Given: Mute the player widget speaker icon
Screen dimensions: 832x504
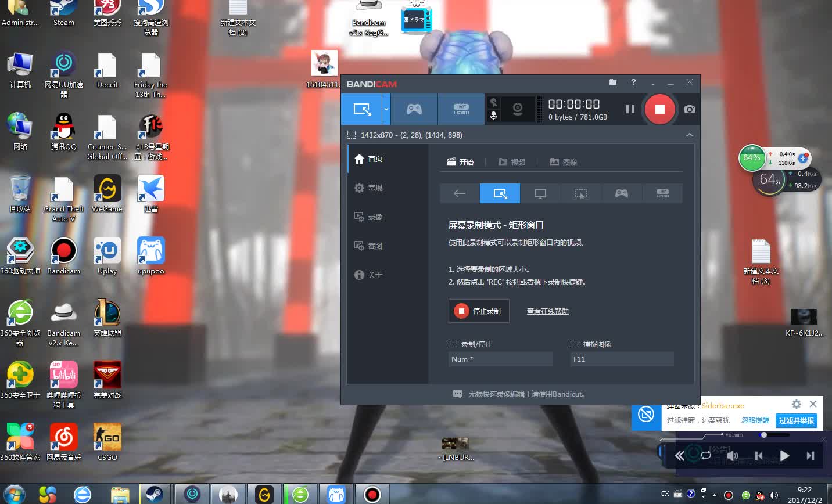Looking at the screenshot, I should [x=732, y=456].
